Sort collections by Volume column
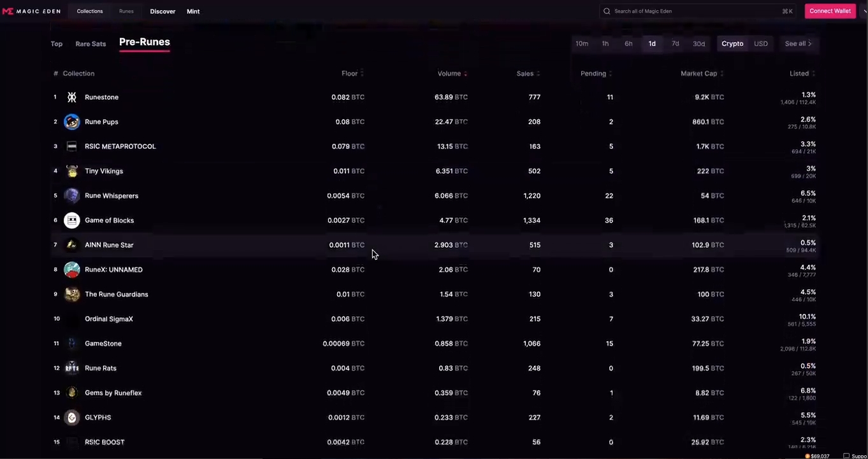This screenshot has width=868, height=459. 449,74
